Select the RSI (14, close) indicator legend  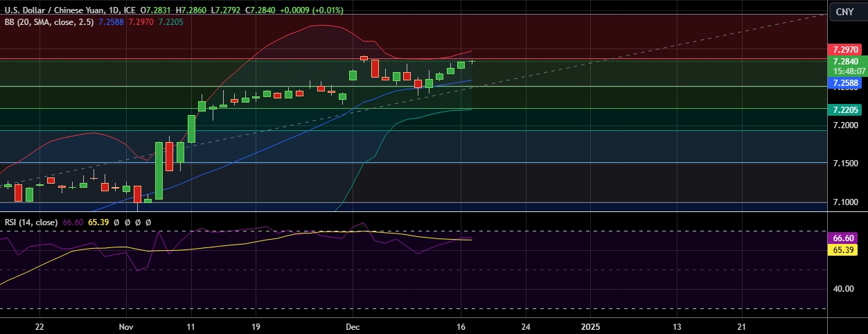[32, 222]
